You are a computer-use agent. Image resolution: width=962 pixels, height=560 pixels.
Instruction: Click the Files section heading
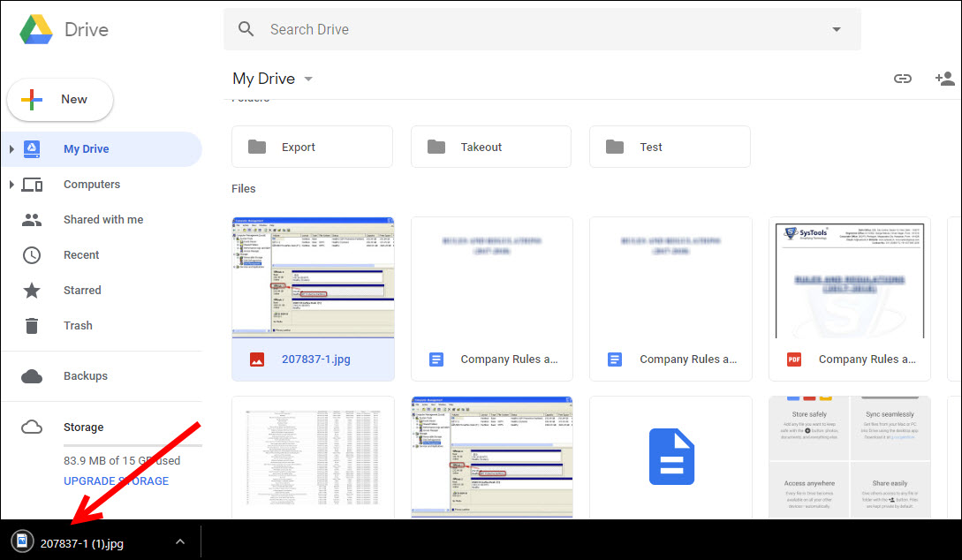tap(244, 188)
